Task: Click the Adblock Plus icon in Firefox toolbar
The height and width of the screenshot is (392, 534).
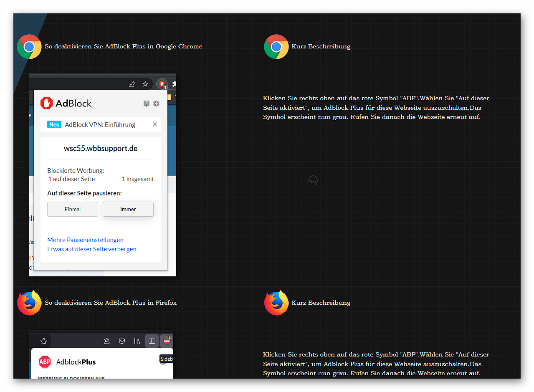Action: [x=167, y=341]
